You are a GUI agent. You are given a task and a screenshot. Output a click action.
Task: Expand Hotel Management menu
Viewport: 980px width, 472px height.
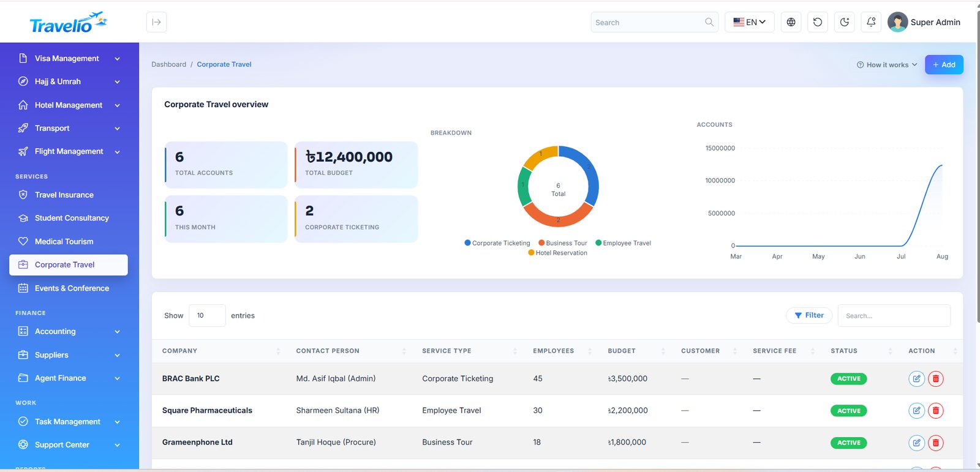[69, 105]
